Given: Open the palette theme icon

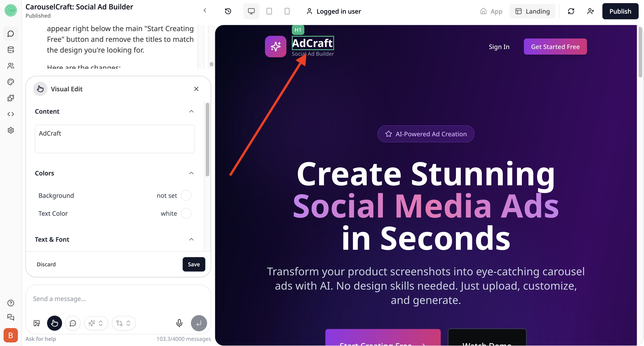Looking at the screenshot, I should 11,82.
